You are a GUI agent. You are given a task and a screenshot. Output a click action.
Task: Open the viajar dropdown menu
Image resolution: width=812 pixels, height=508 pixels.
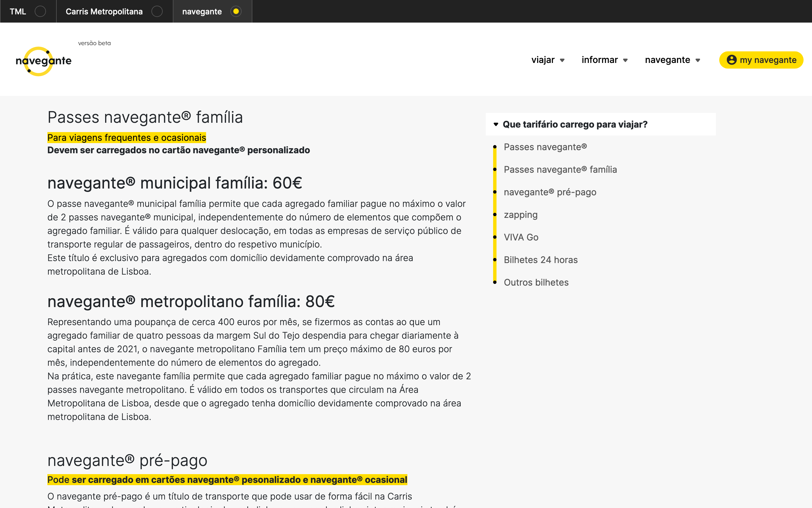click(x=548, y=60)
